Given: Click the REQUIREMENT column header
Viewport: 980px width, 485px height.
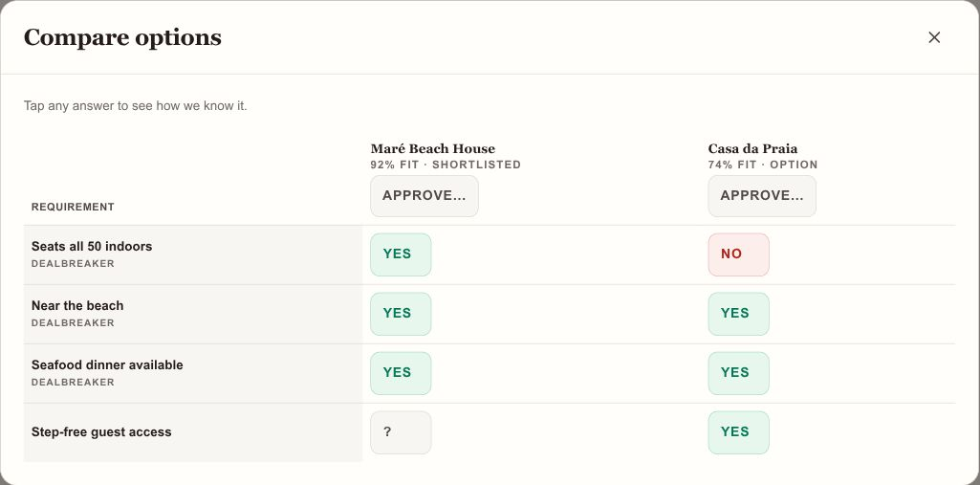Looking at the screenshot, I should (x=73, y=207).
